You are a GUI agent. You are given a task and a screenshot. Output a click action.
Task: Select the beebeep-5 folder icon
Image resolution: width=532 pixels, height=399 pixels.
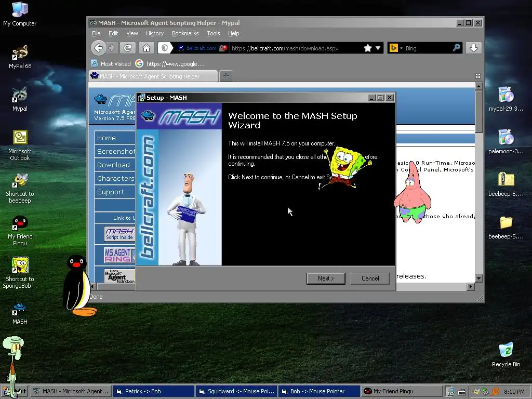click(506, 227)
